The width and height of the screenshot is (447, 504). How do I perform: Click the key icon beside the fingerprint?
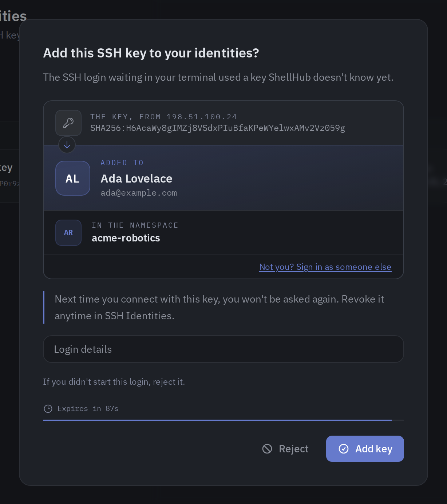pos(68,123)
